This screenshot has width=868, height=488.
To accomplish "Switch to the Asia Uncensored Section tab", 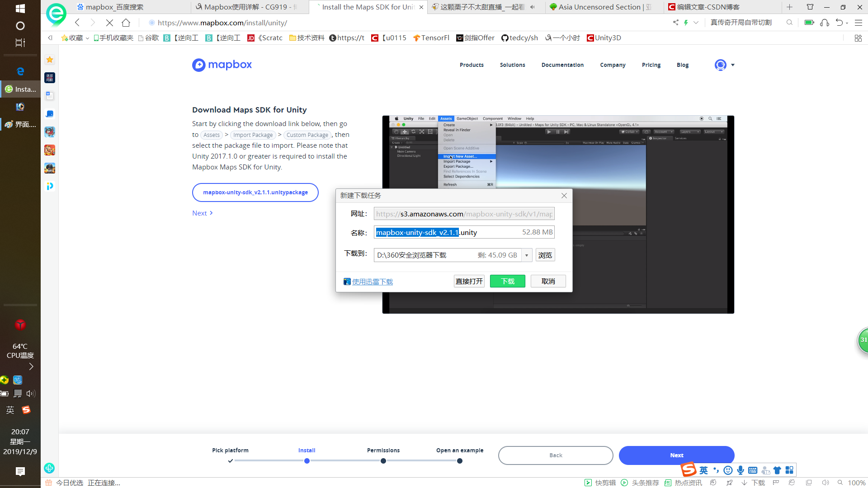I will point(601,7).
